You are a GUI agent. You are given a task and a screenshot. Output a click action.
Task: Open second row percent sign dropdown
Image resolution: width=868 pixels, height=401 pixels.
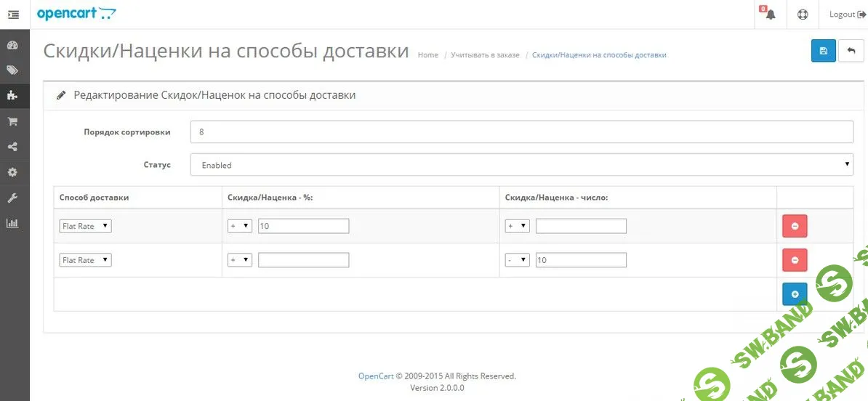coord(240,260)
